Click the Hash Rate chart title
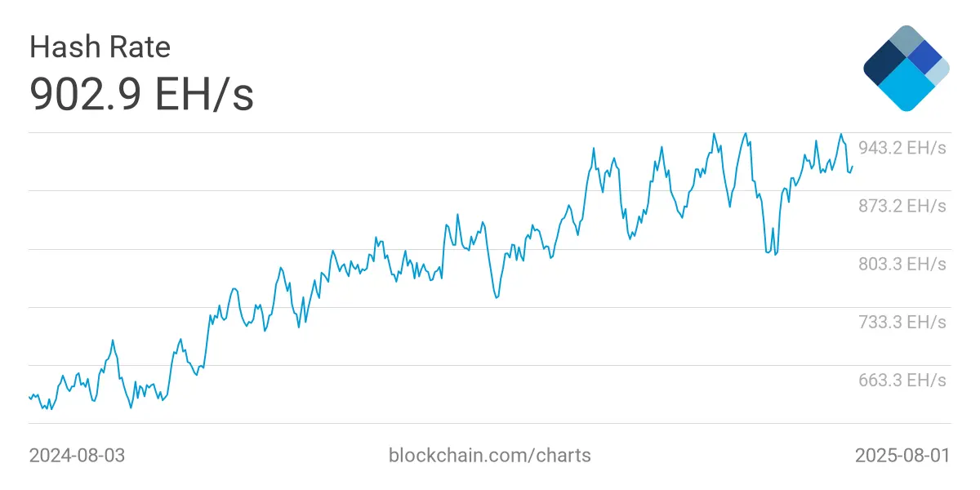This screenshot has height=490, width=980. (100, 47)
